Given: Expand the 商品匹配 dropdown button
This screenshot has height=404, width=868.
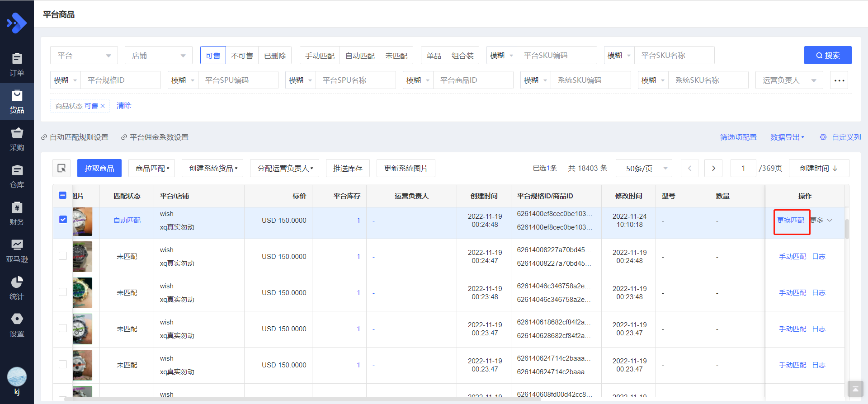Looking at the screenshot, I should tap(152, 168).
